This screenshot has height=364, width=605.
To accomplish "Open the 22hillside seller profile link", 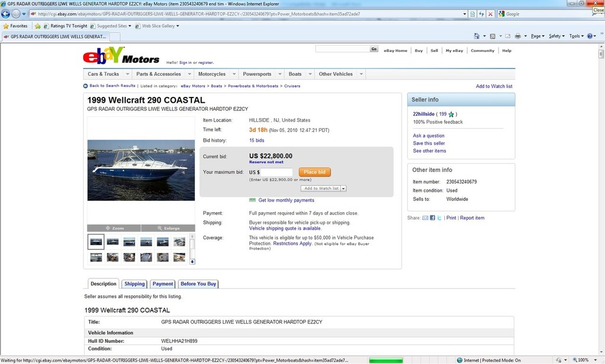I will (x=424, y=114).
